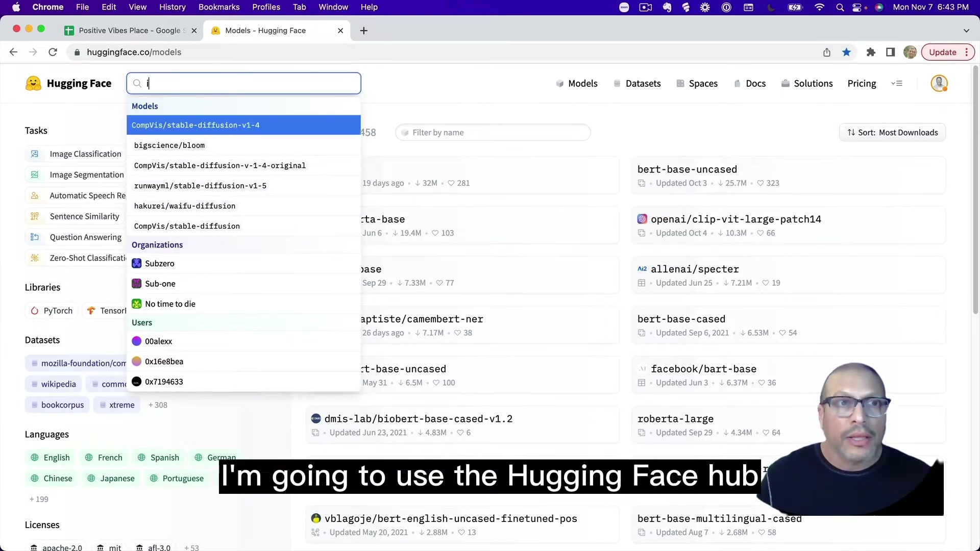Open facebook/bart-base model card

point(789,375)
